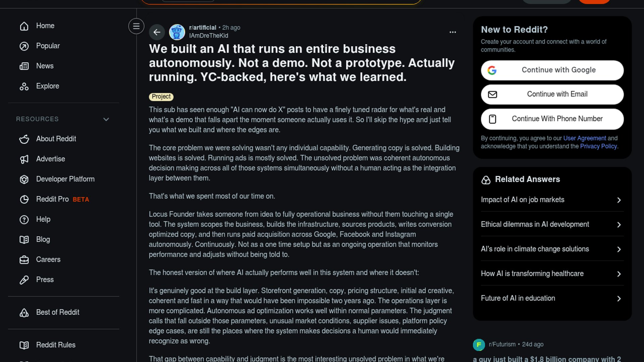The height and width of the screenshot is (362, 644).
Task: Open the Explore icon
Action: (24, 86)
